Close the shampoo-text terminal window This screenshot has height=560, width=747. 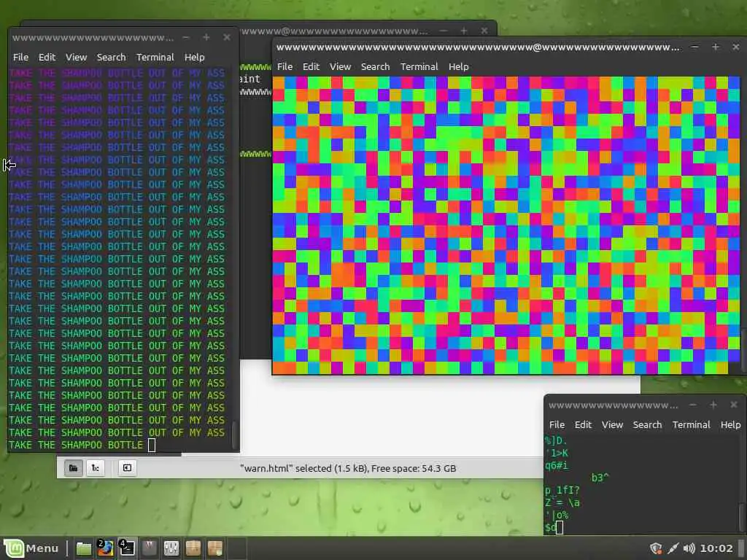coord(227,37)
